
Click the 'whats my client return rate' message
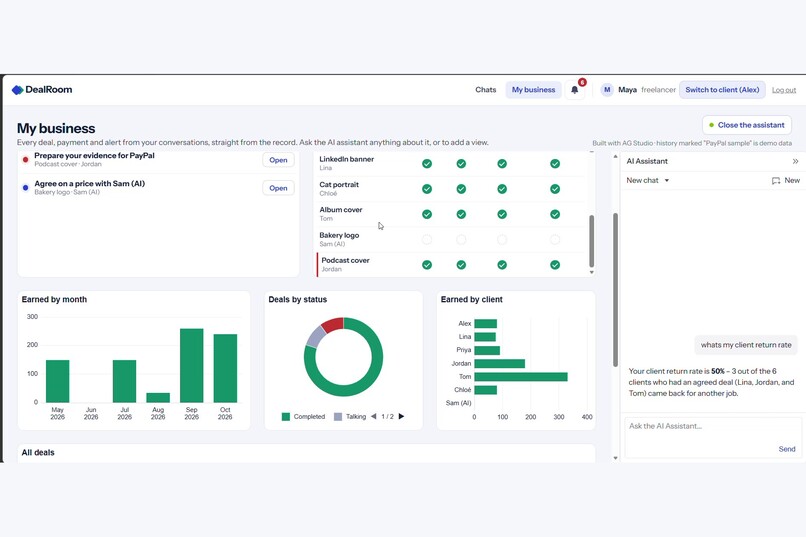point(746,345)
